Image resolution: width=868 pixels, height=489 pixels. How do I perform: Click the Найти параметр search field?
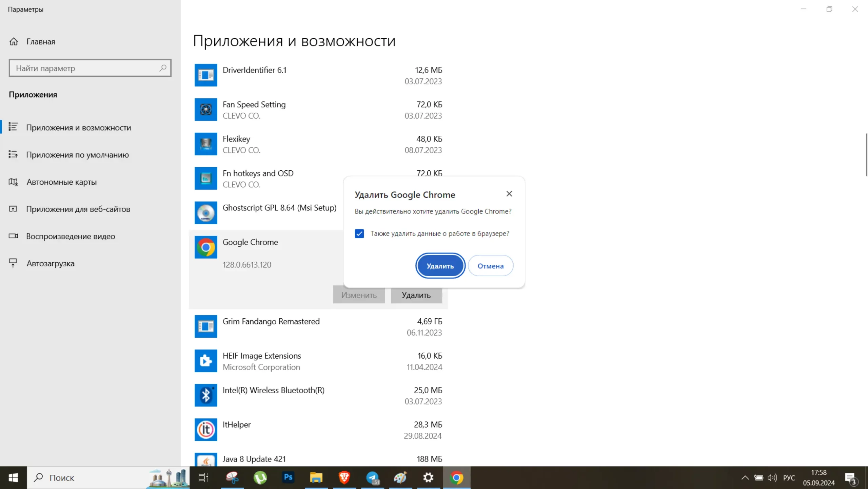click(85, 68)
